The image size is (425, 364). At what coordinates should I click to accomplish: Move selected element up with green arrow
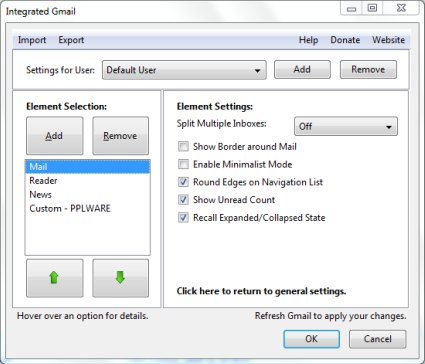[55, 278]
